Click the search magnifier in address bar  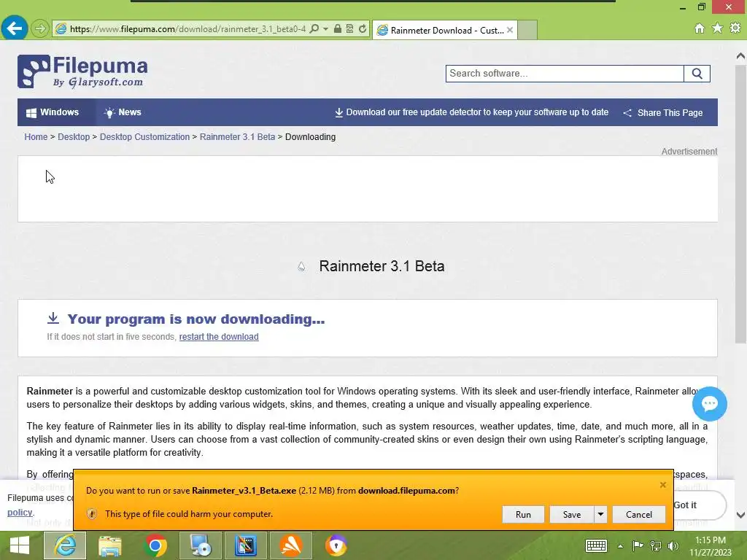point(314,28)
